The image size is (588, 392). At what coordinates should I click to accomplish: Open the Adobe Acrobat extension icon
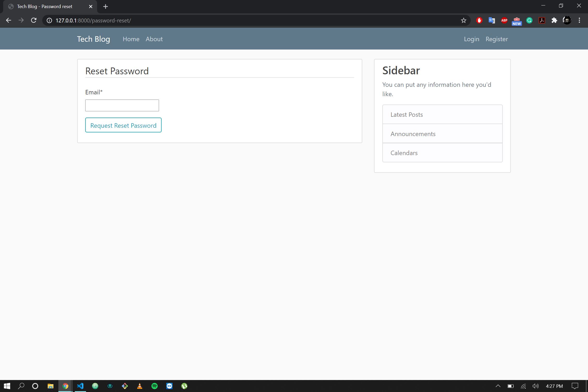(542, 20)
